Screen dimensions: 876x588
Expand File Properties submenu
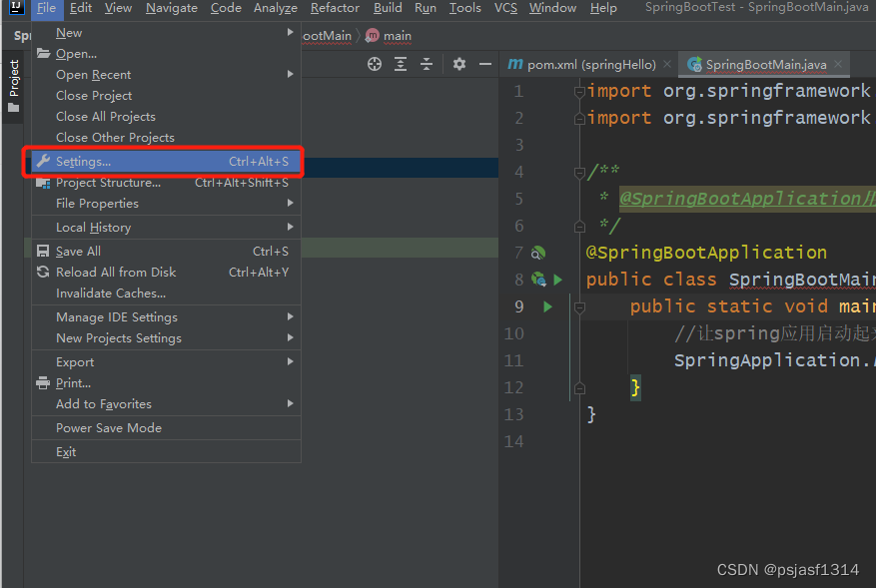[290, 204]
